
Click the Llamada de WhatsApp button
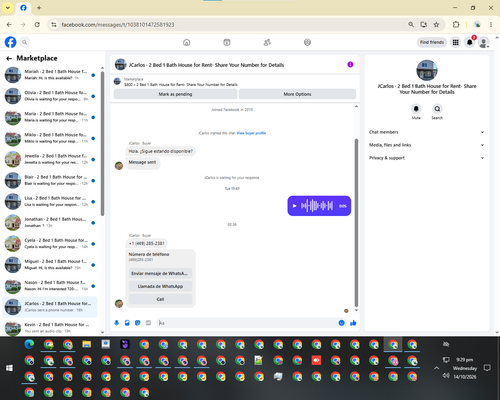click(160, 286)
